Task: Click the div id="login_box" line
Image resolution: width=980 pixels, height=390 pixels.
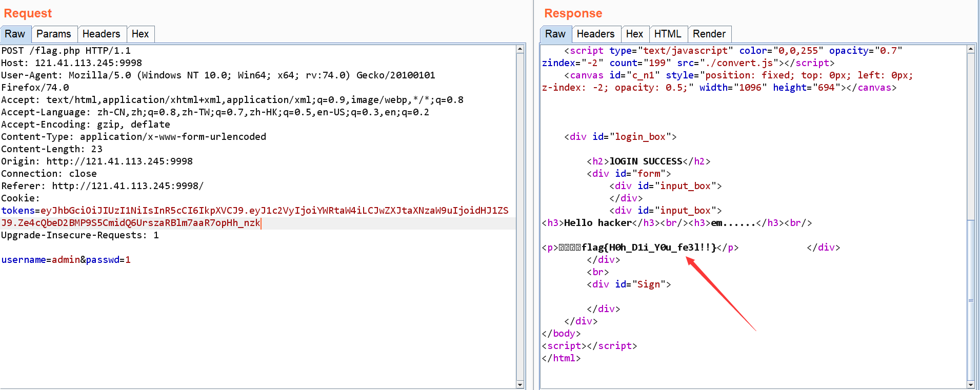Action: (621, 137)
